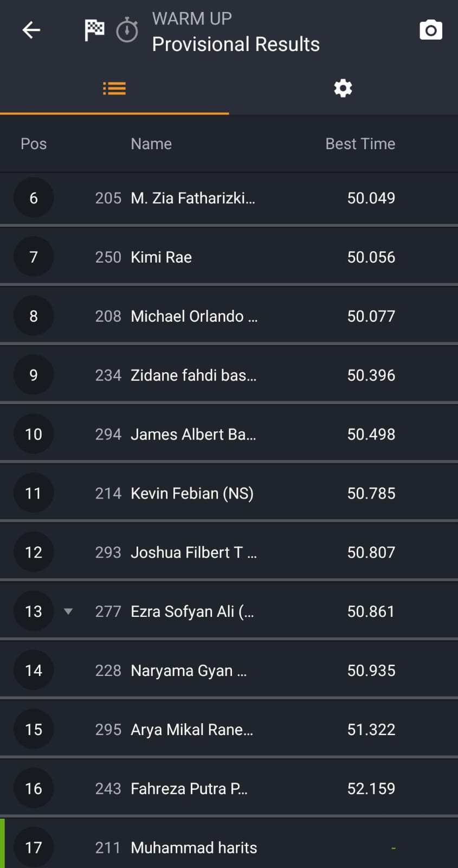Open Kimi Rae's result row
This screenshot has width=458, height=868.
point(162,257)
